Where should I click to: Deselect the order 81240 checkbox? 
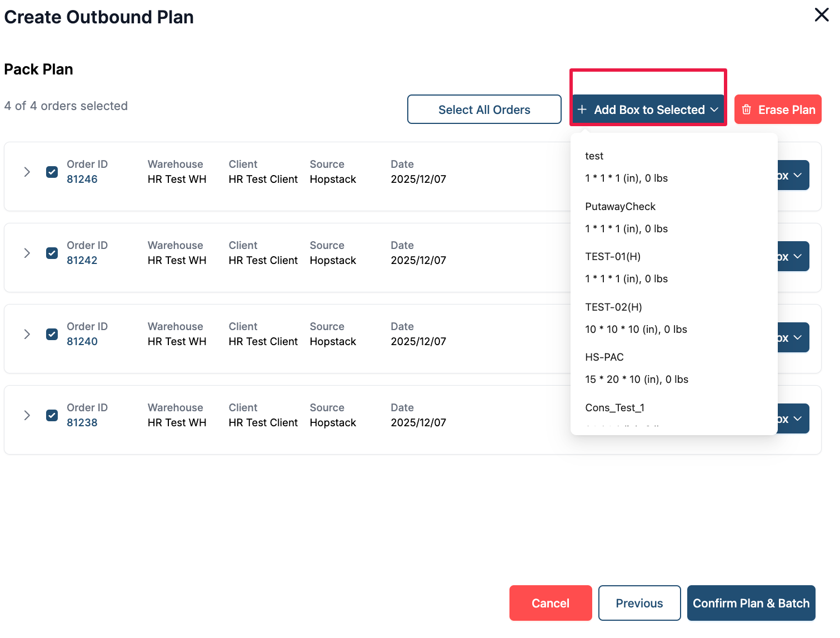pyautogui.click(x=52, y=334)
